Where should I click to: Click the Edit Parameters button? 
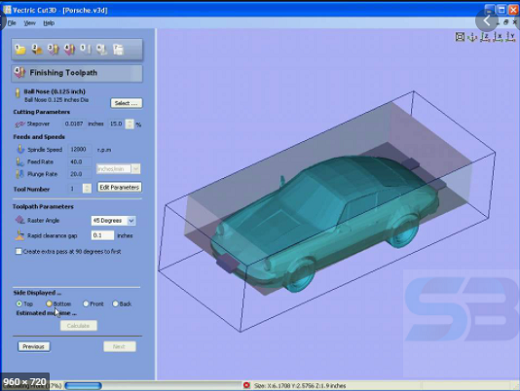(119, 187)
